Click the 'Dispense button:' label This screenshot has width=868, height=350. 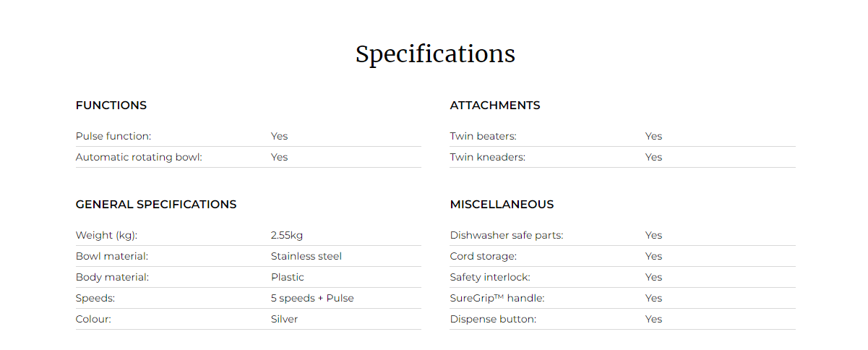493,319
